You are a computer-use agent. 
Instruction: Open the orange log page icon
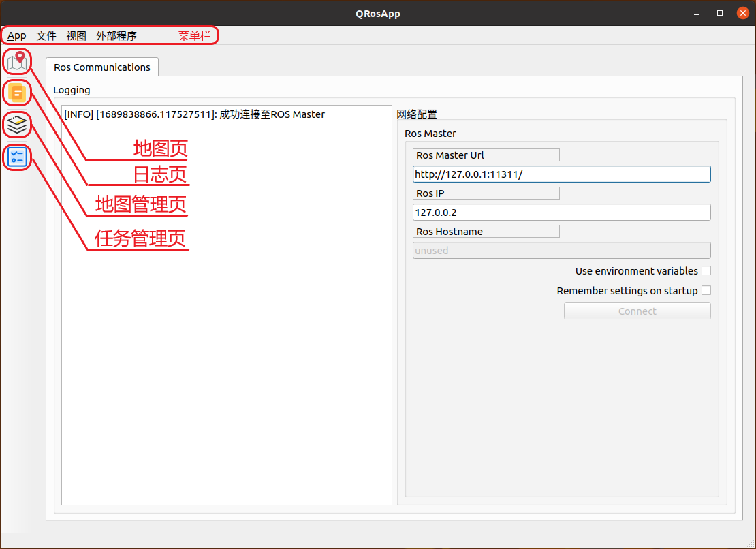point(17,93)
